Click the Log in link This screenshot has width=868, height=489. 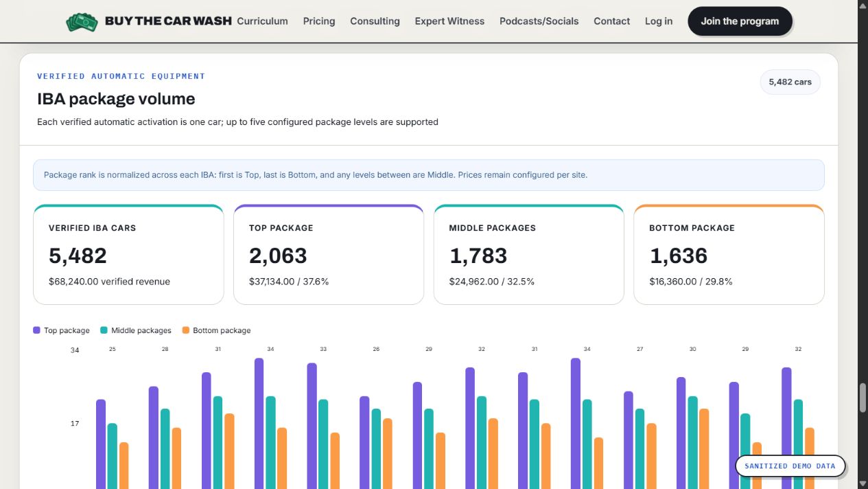coord(659,21)
